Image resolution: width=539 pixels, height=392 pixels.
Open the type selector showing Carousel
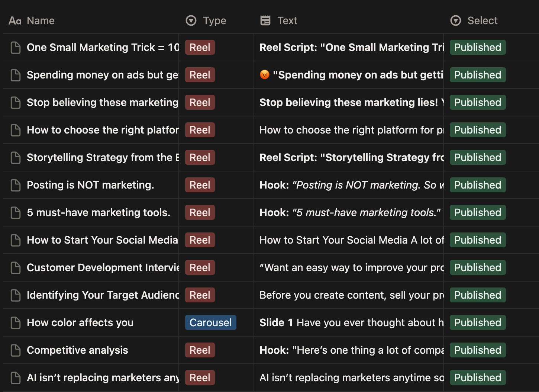point(210,322)
